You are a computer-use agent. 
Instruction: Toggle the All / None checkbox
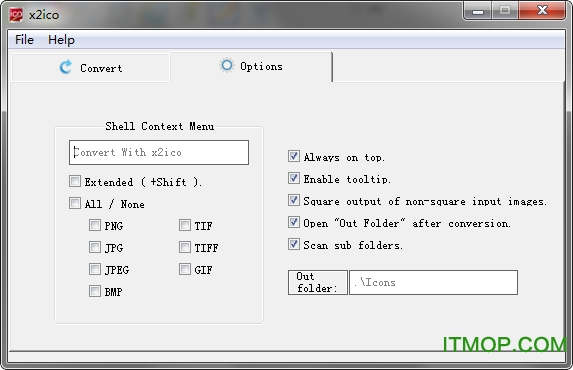75,203
